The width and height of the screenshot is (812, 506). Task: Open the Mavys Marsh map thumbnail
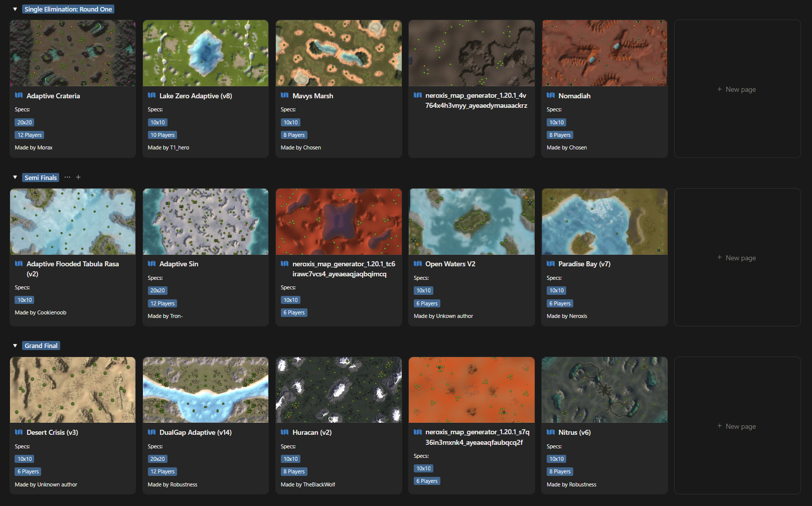tap(339, 53)
